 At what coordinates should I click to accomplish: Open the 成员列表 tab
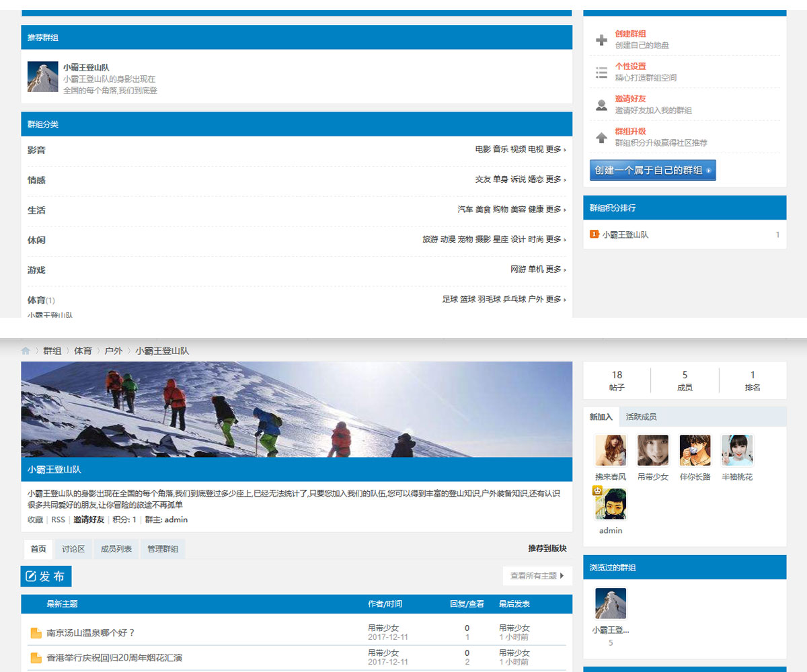116,549
